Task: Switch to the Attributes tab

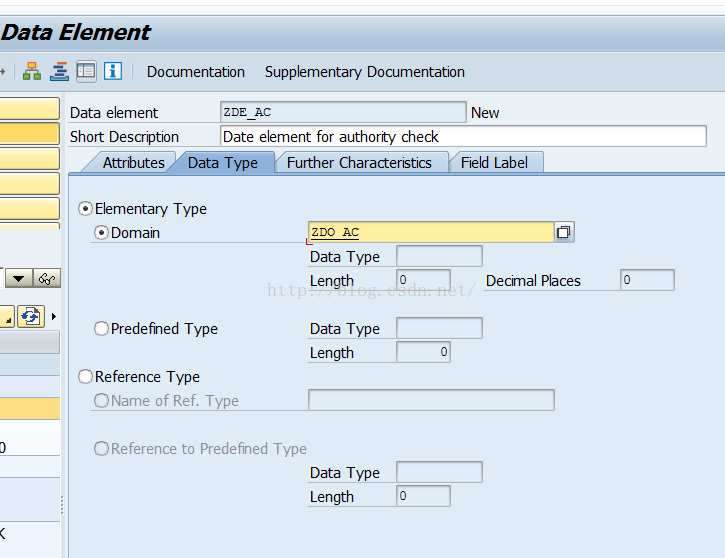Action: point(133,163)
